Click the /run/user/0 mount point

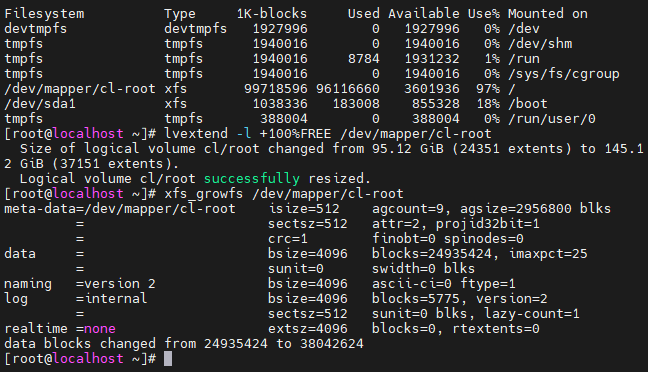point(552,119)
